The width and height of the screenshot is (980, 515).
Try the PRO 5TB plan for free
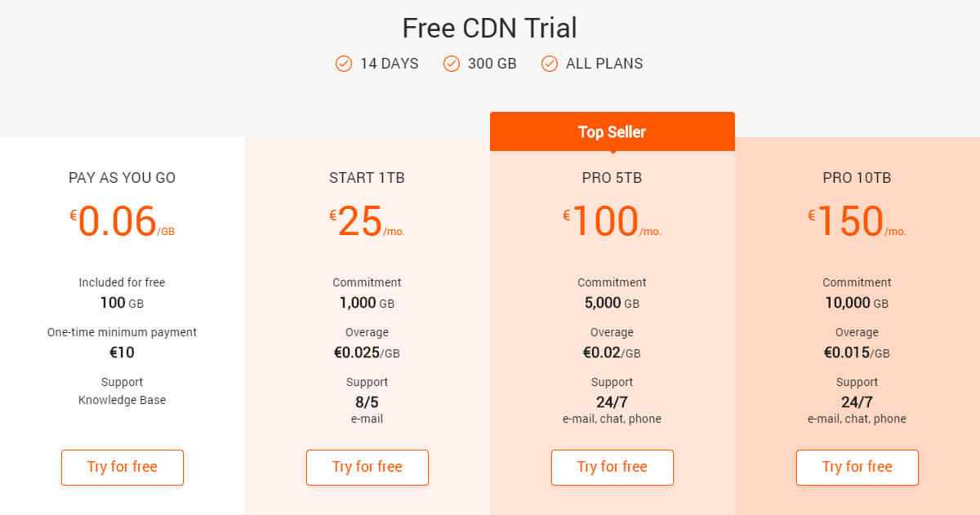(x=612, y=468)
